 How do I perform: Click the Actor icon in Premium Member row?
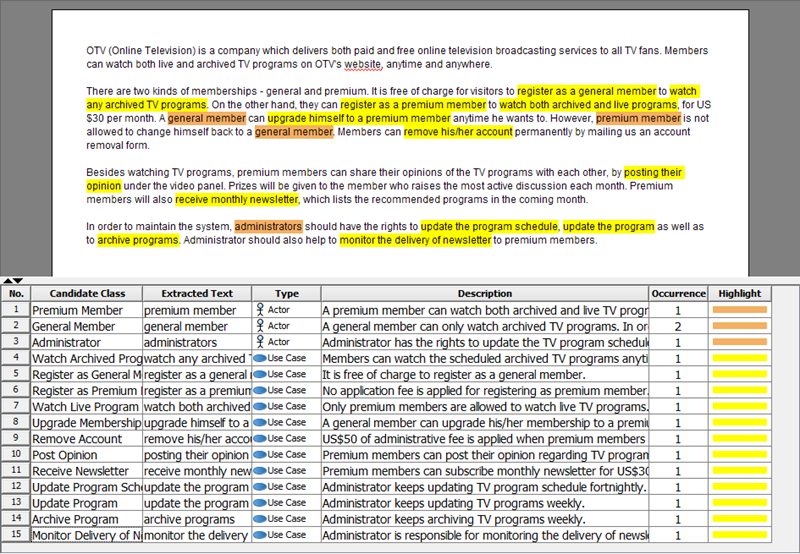[x=260, y=310]
